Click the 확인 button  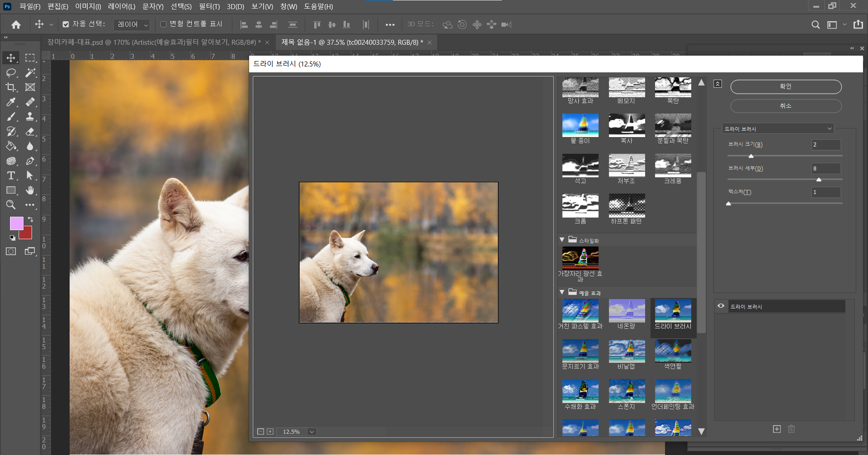[786, 86]
